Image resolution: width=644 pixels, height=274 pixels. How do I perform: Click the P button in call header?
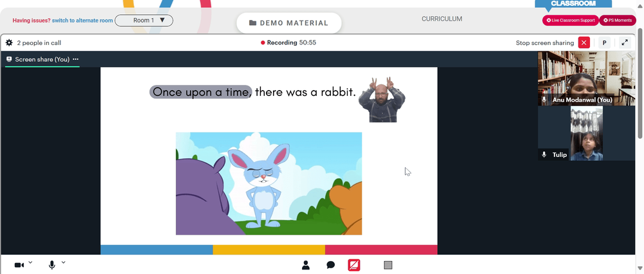pyautogui.click(x=604, y=42)
